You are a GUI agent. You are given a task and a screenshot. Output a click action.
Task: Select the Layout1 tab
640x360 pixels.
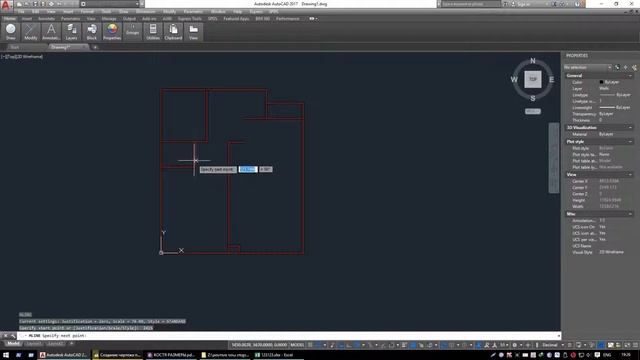coord(34,344)
